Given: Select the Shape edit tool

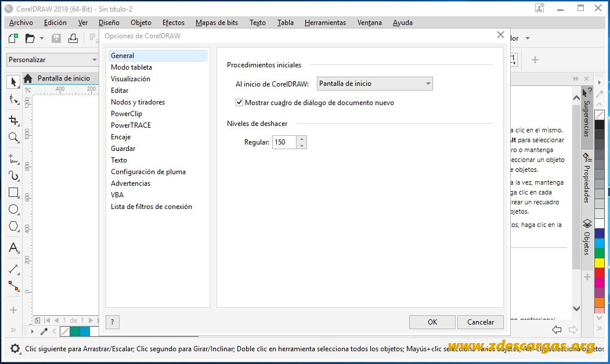Looking at the screenshot, I should pos(13,100).
